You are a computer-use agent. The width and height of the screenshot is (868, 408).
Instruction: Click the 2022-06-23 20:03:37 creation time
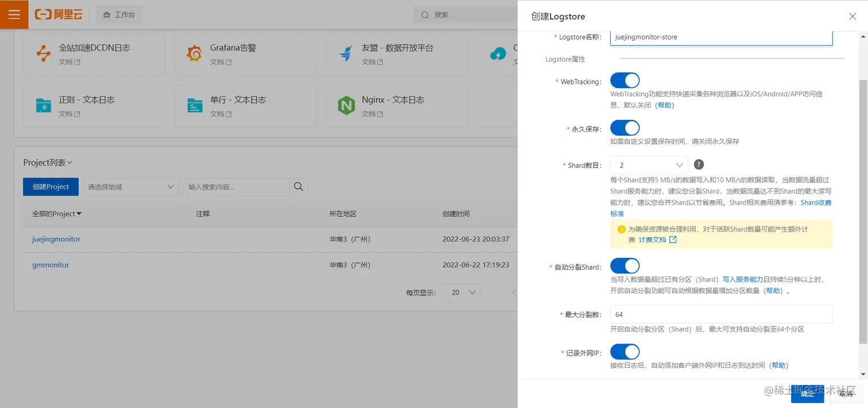click(476, 239)
